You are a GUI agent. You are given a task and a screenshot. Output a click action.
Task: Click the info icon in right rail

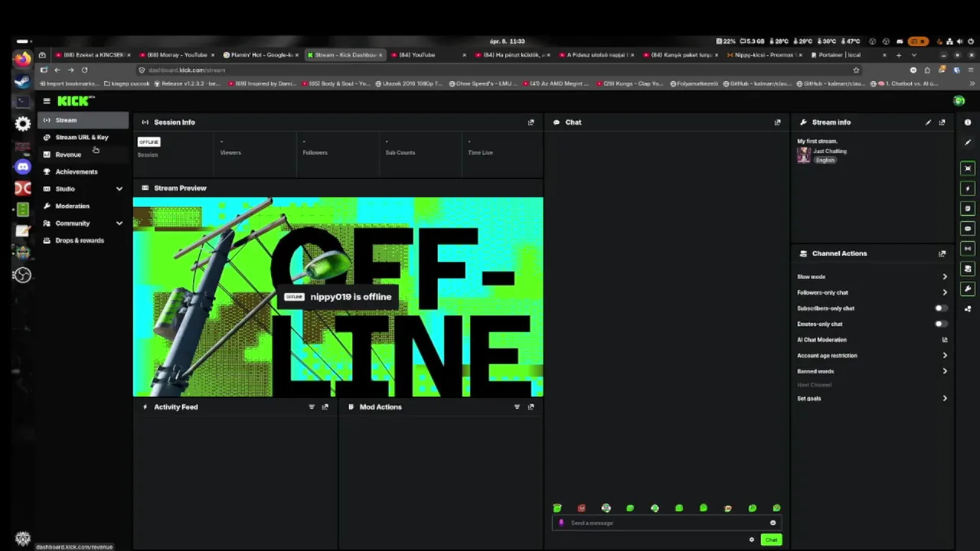[x=968, y=122]
